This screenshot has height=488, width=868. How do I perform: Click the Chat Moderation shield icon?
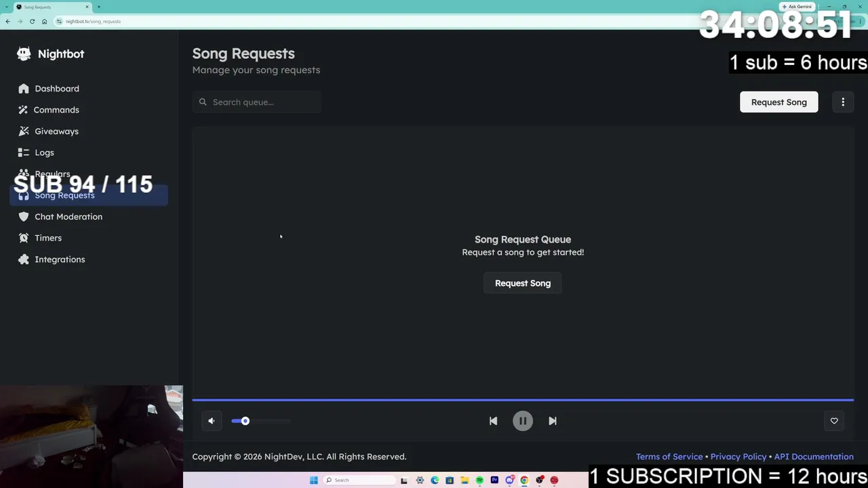pyautogui.click(x=24, y=217)
